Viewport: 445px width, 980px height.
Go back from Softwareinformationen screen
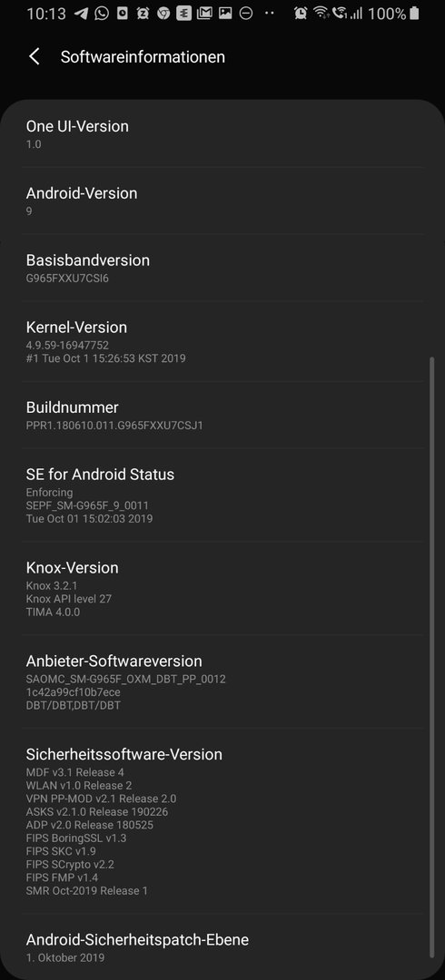[x=35, y=57]
